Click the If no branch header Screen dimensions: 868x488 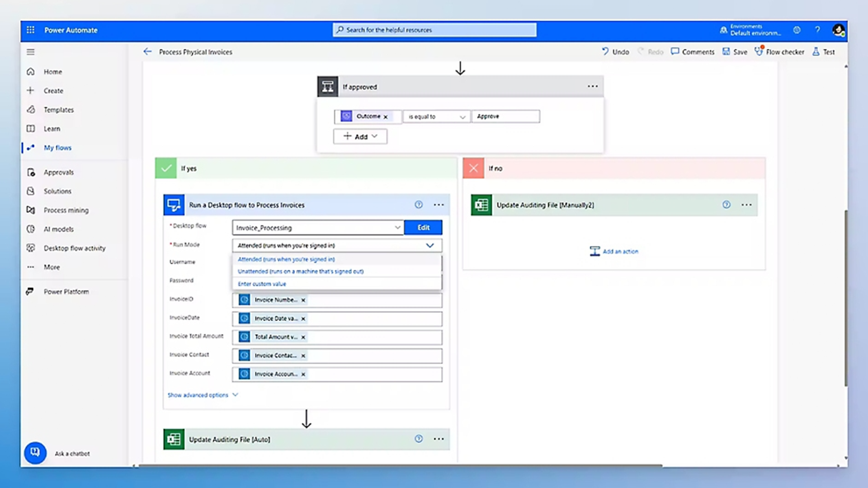tap(614, 168)
